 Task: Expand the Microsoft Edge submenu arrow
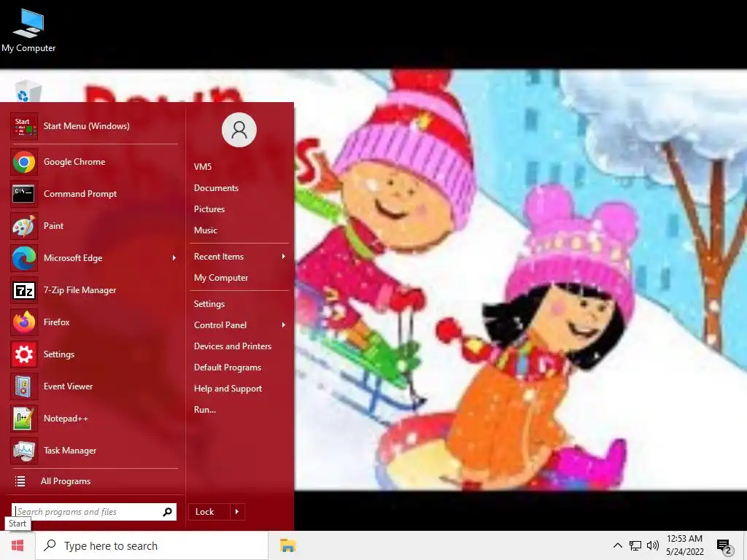click(174, 258)
